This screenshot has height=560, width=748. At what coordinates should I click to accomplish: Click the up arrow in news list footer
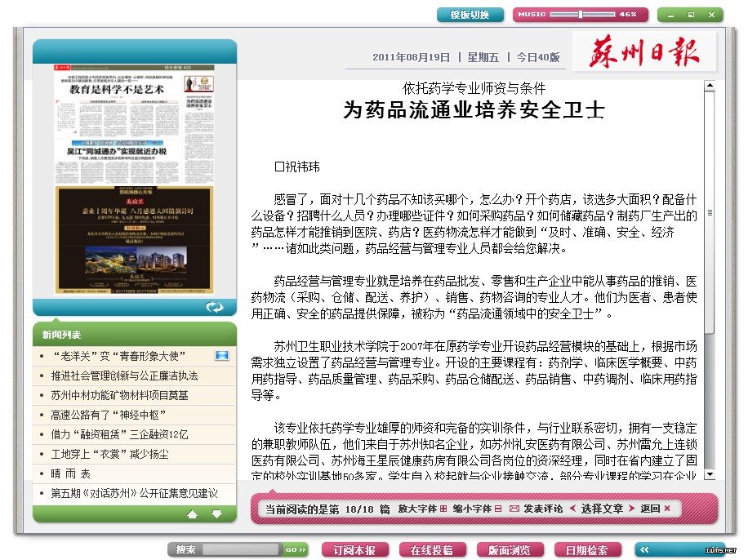[x=192, y=514]
